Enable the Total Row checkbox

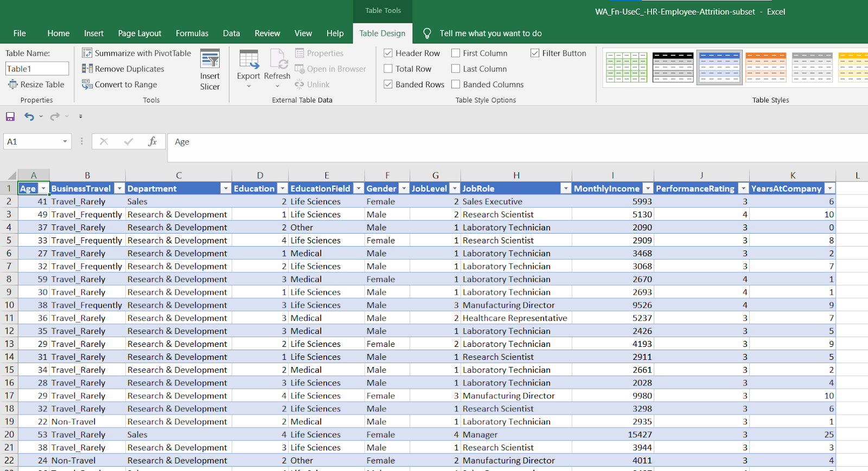tap(388, 69)
